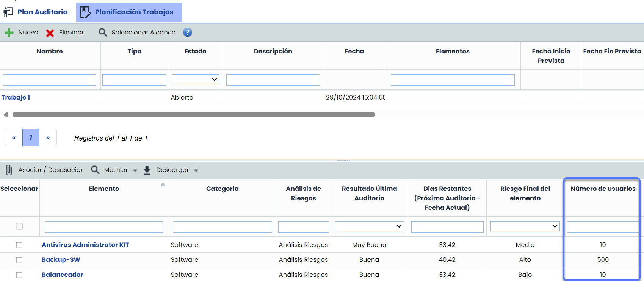Open the Estado filter dropdown
The width and height of the screenshot is (644, 281).
pos(196,80)
